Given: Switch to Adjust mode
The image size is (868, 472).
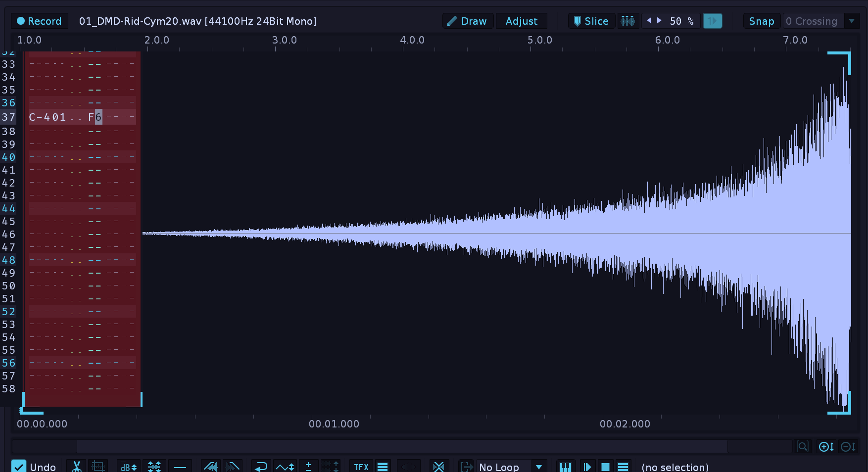Looking at the screenshot, I should (521, 21).
